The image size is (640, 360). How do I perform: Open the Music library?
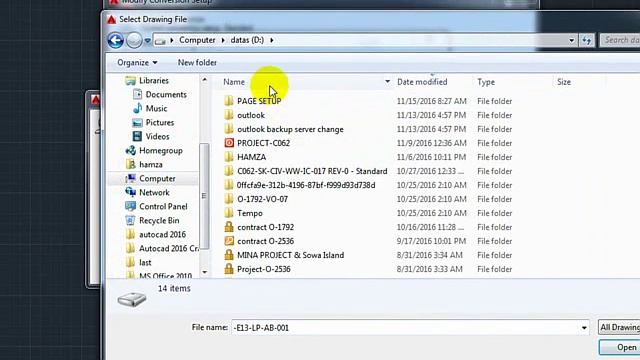(x=150, y=108)
